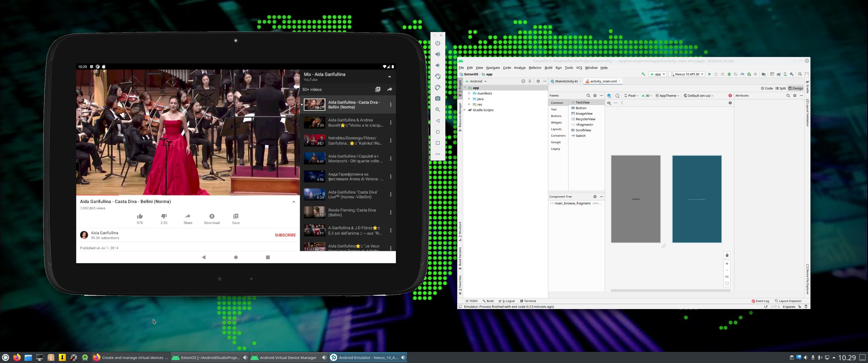Screen dimensions: 868x363
Task: Click the emulator power button
Action: coord(438,43)
